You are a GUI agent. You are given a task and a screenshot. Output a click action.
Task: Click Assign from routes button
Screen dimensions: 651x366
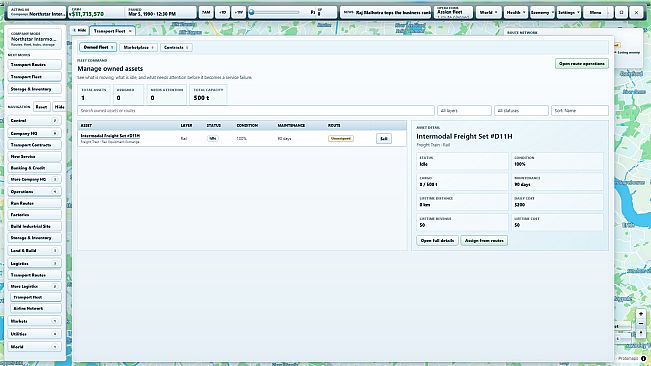click(x=484, y=241)
